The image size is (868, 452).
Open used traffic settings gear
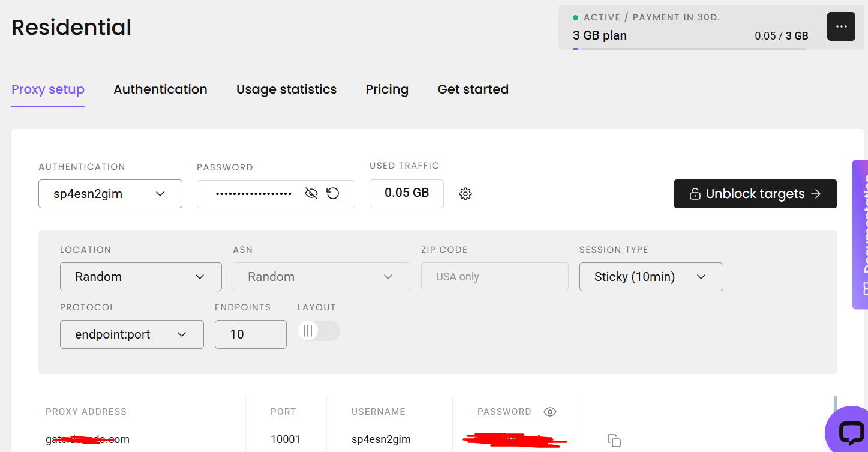[465, 194]
